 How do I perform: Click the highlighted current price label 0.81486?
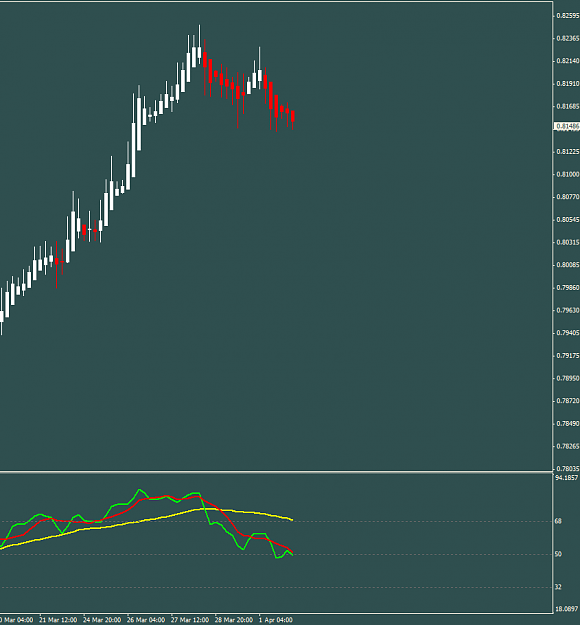coord(567,126)
